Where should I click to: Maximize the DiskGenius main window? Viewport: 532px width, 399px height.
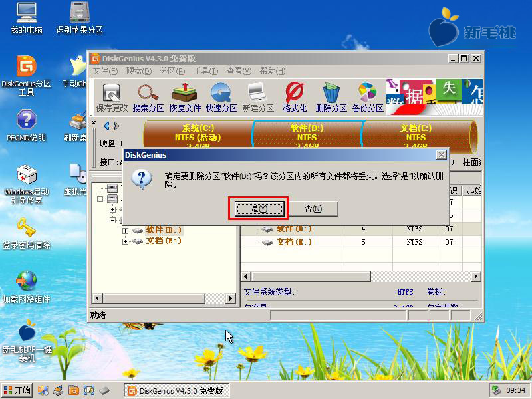click(x=464, y=59)
